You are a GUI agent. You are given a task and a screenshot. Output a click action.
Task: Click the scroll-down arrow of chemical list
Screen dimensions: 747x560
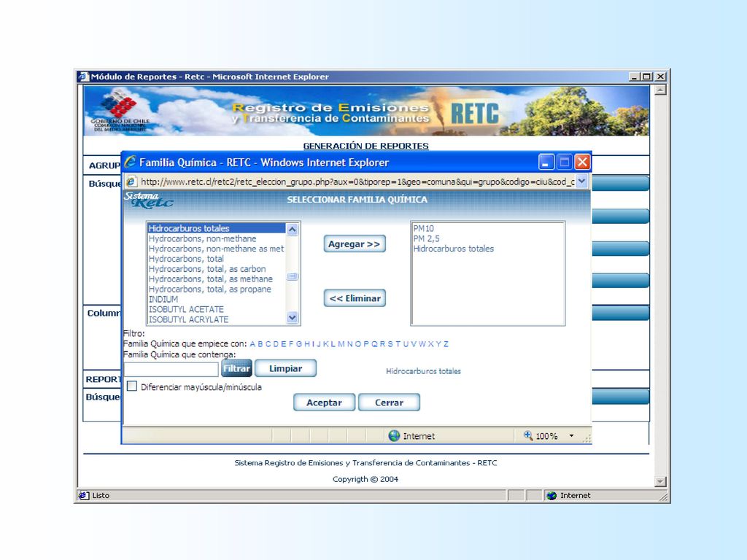(292, 318)
